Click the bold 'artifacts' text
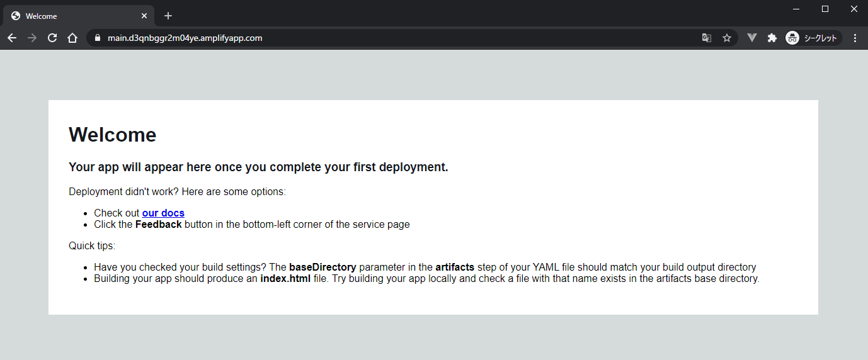This screenshot has width=868, height=360. [455, 267]
